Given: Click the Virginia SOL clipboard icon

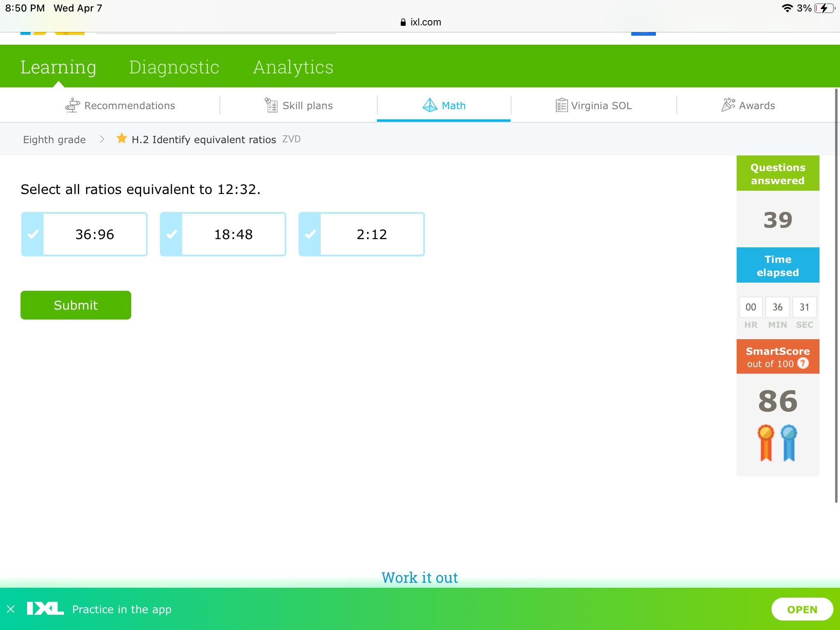Looking at the screenshot, I should pos(561,105).
